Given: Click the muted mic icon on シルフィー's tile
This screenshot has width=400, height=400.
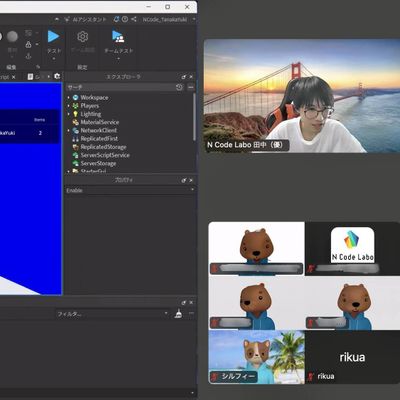Looking at the screenshot, I should (215, 377).
